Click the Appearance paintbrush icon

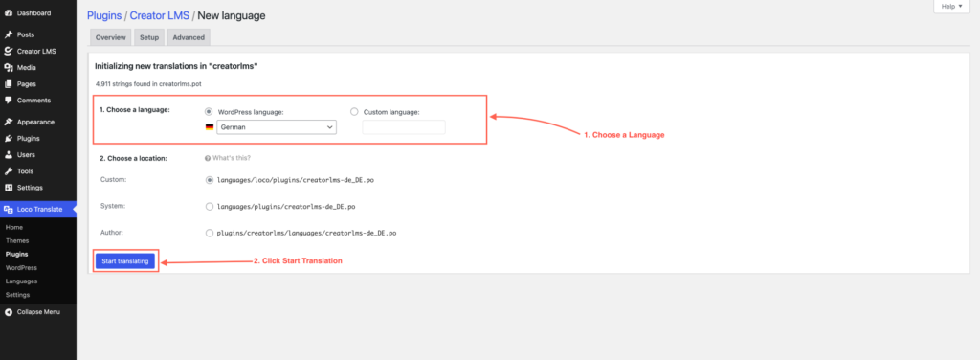click(9, 122)
